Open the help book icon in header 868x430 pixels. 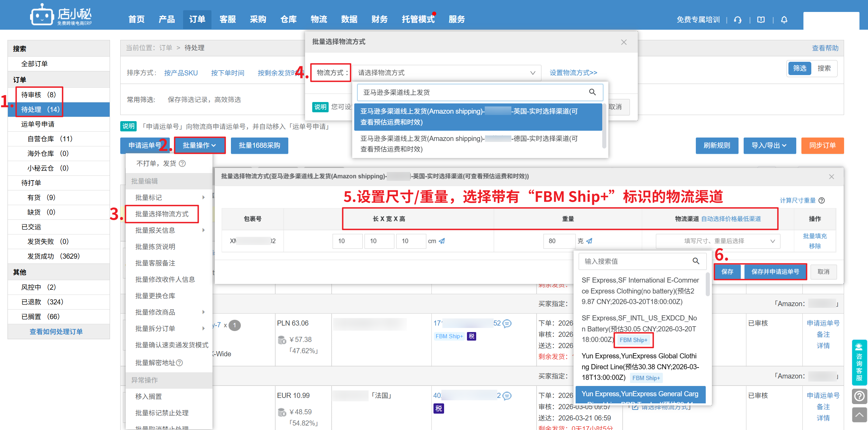coord(761,20)
